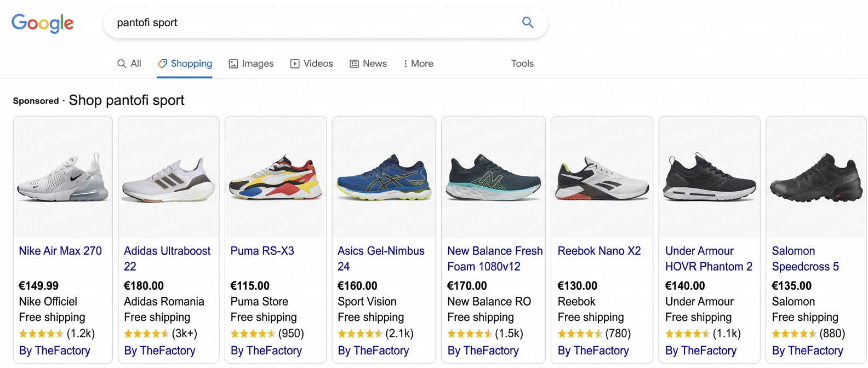
Task: Click By TheFactory under Reebok Nano X2
Action: (593, 350)
